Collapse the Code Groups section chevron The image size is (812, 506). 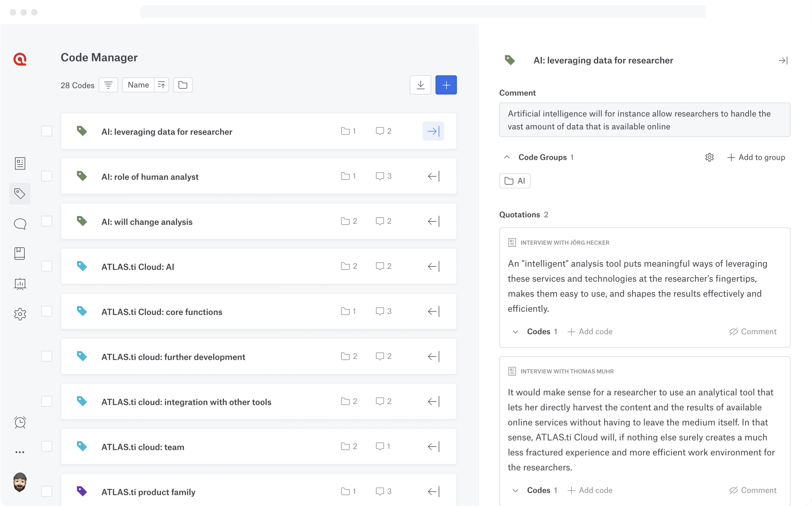507,157
